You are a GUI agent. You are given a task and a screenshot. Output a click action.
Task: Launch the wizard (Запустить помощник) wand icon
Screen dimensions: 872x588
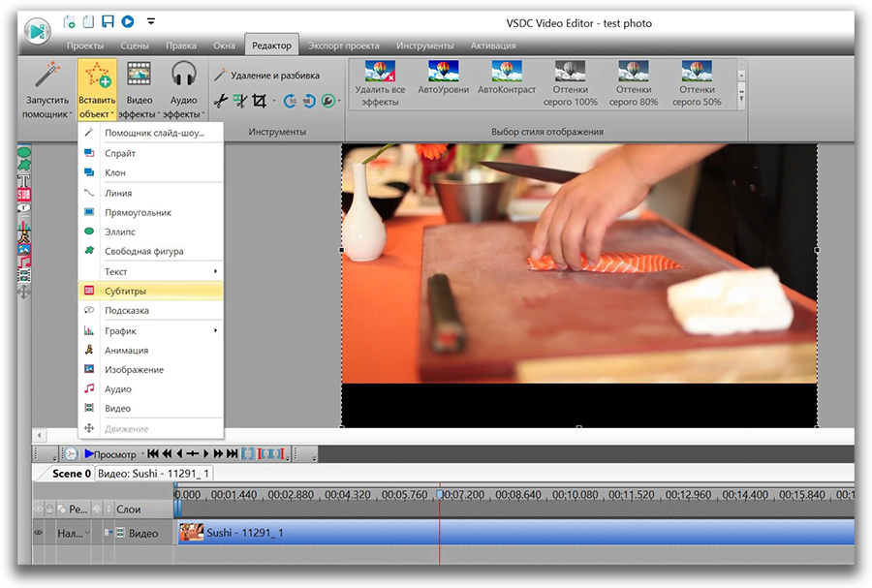coord(46,85)
